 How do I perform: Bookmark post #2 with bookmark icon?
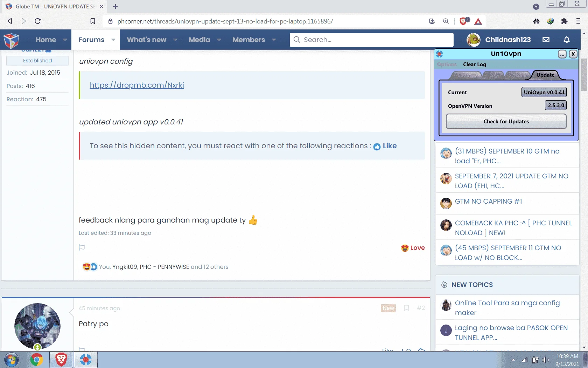click(x=406, y=308)
